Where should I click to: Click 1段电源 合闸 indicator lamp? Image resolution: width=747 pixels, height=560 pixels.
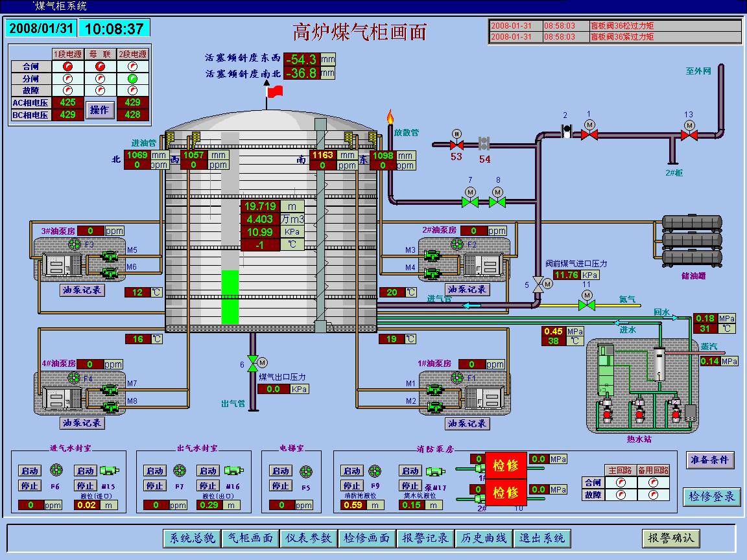pyautogui.click(x=67, y=66)
